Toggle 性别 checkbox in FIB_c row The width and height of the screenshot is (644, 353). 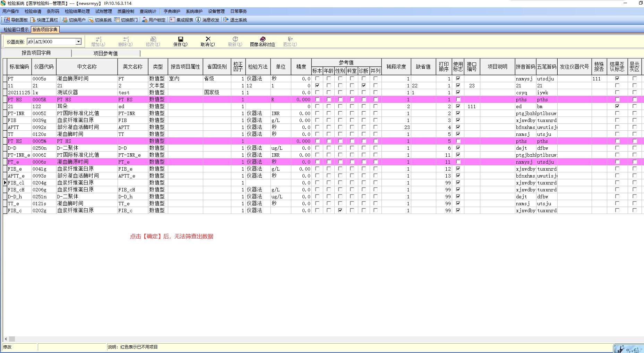click(x=340, y=210)
